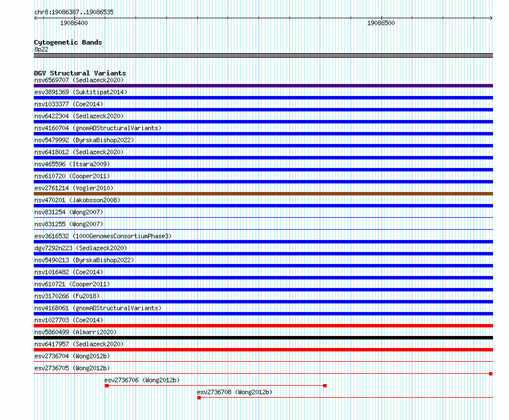
Task: Open esv2736705 (Wong2012b) variant
Action: coord(72,368)
